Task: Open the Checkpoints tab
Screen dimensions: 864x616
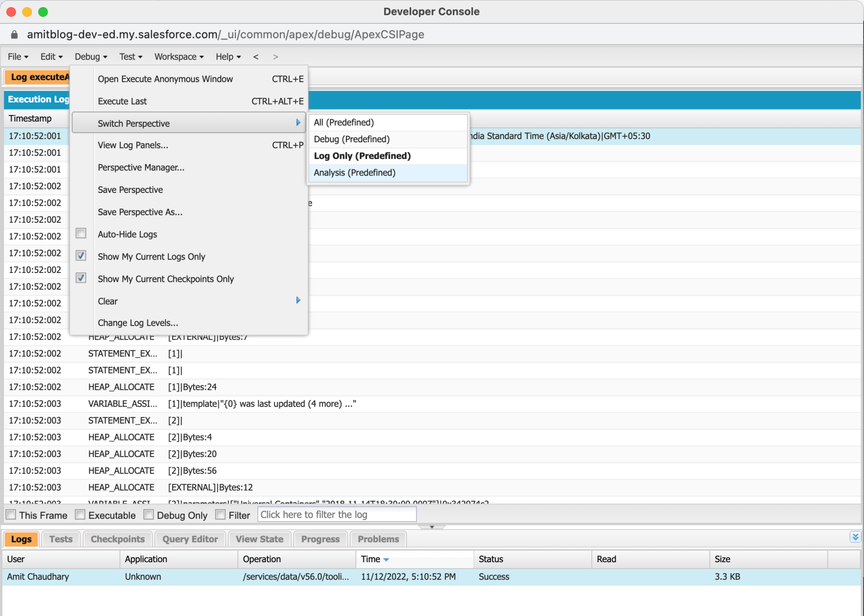Action: click(x=117, y=539)
